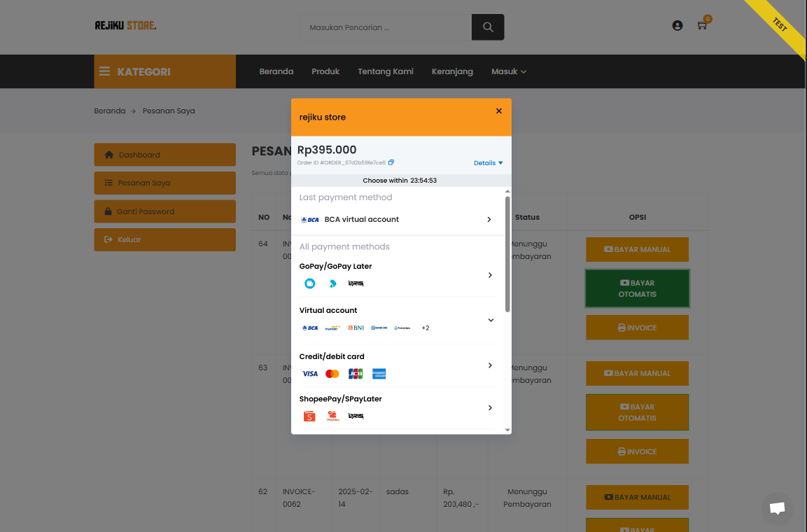807x532 pixels.
Task: Open the Masuk dropdown in the navbar
Action: pyautogui.click(x=509, y=71)
